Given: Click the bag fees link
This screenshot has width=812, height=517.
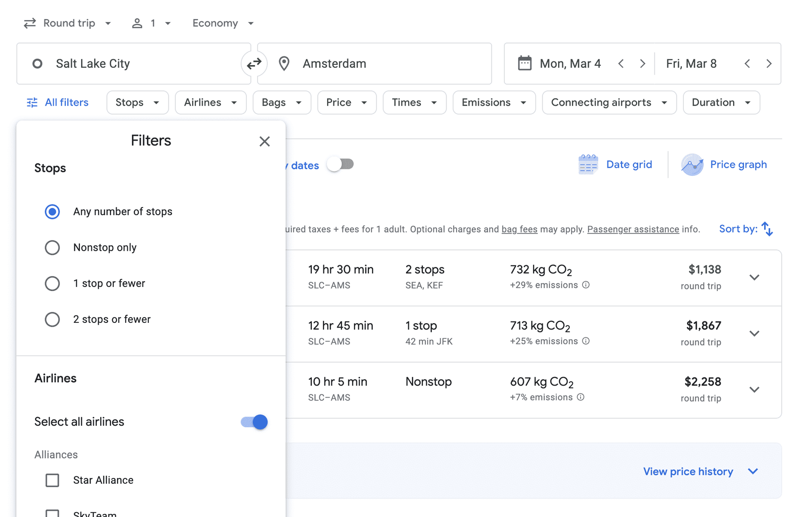Looking at the screenshot, I should pyautogui.click(x=519, y=229).
